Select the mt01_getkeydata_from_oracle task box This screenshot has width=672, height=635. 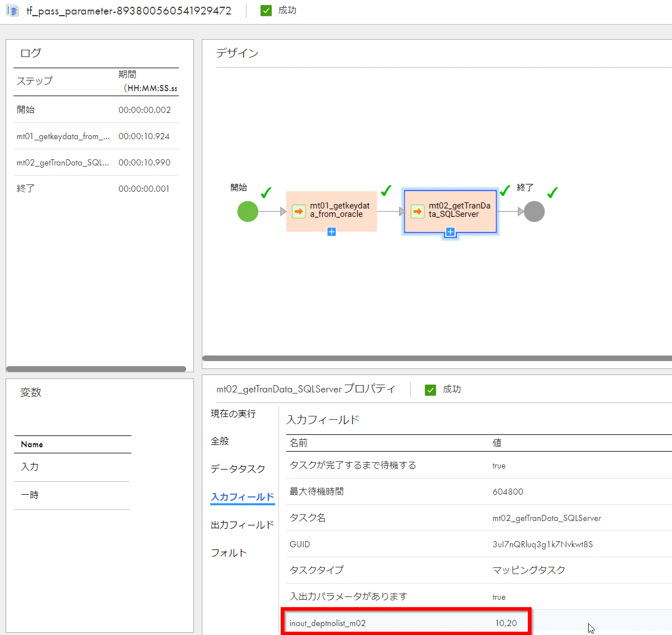(332, 211)
